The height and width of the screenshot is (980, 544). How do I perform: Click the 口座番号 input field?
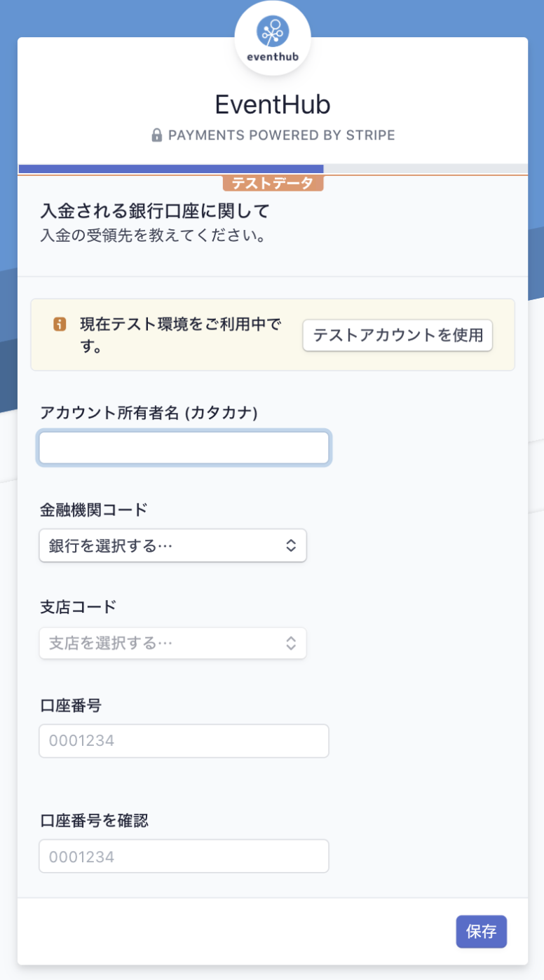click(x=184, y=741)
